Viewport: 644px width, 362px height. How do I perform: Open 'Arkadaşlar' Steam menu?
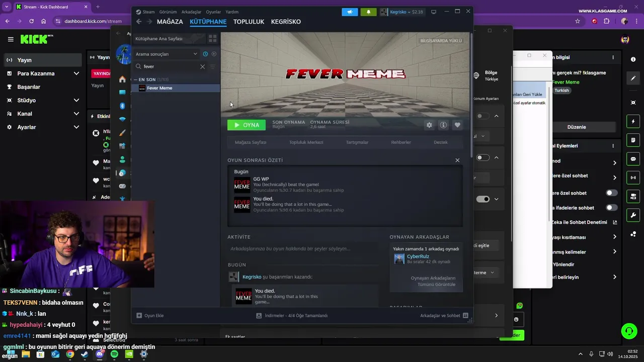click(x=191, y=12)
